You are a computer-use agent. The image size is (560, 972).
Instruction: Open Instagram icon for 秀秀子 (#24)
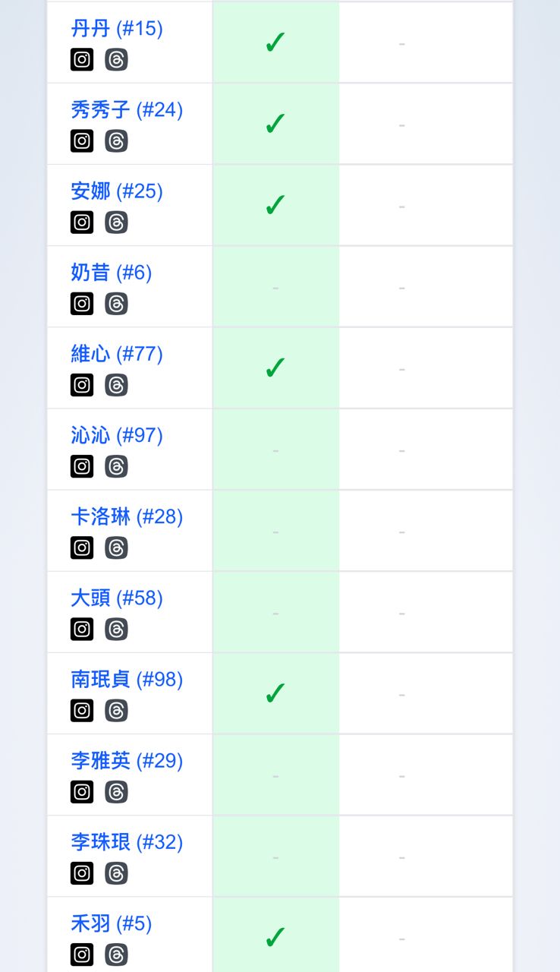82,140
